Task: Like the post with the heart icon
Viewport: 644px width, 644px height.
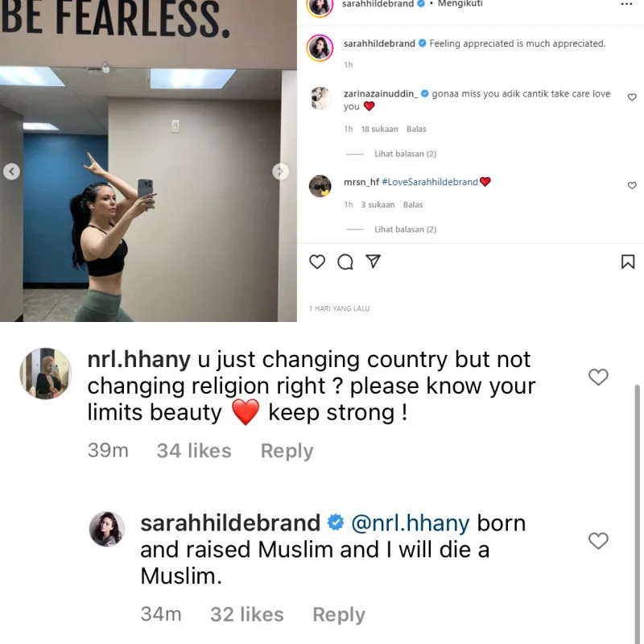Action: (317, 262)
